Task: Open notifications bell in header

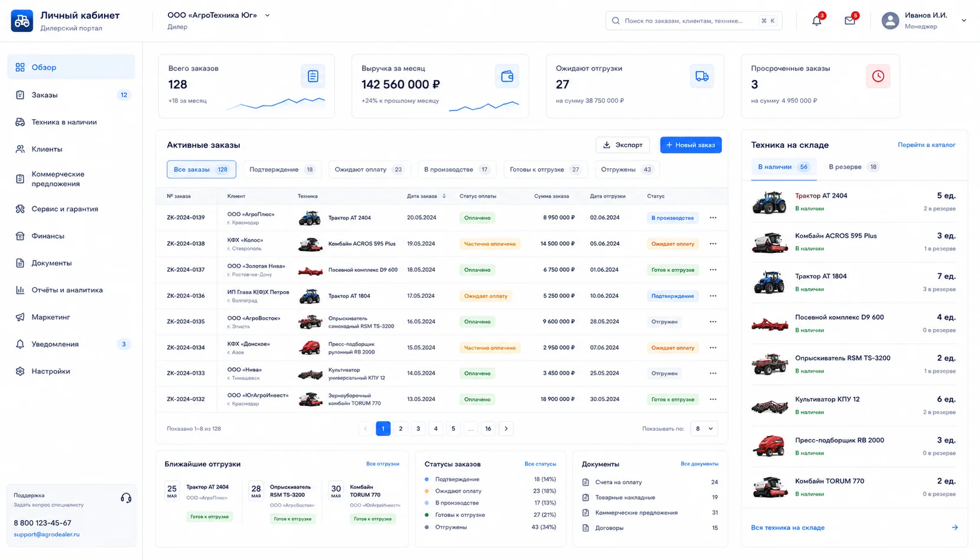Action: tap(817, 21)
